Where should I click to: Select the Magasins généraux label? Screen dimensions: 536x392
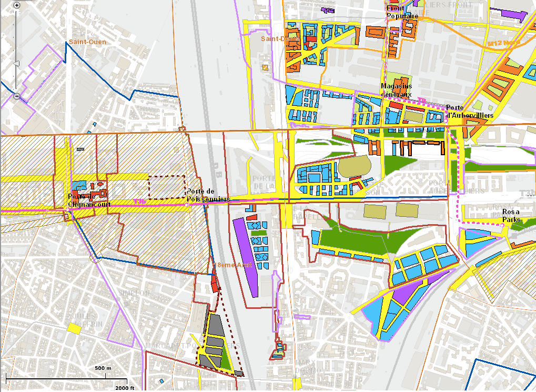tap(397, 89)
